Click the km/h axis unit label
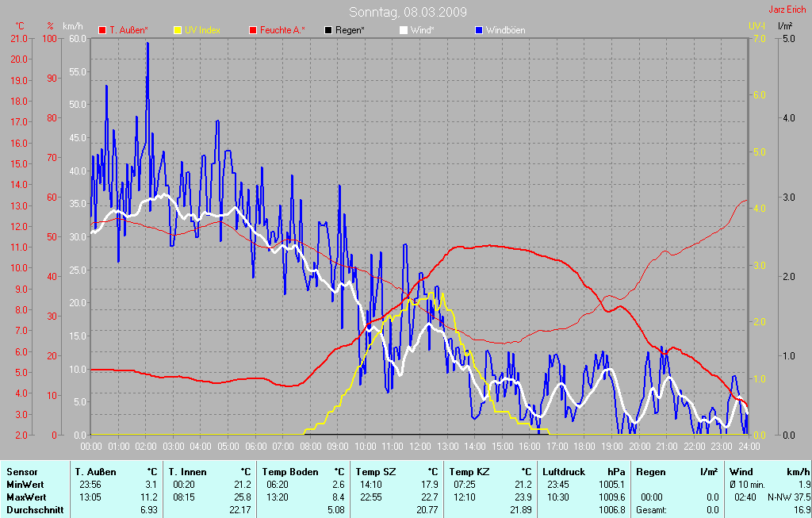 click(x=73, y=26)
